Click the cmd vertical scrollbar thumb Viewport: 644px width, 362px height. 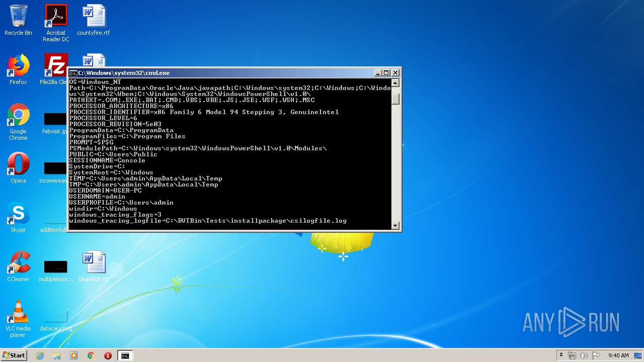point(395,99)
